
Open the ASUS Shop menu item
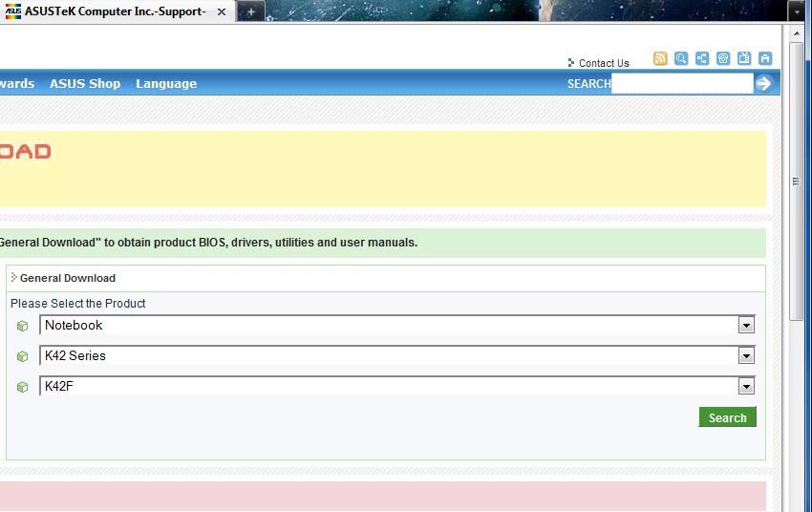pos(85,83)
